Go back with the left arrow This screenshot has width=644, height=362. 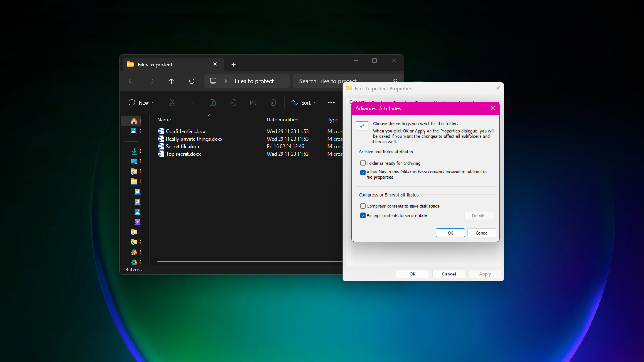click(x=131, y=81)
